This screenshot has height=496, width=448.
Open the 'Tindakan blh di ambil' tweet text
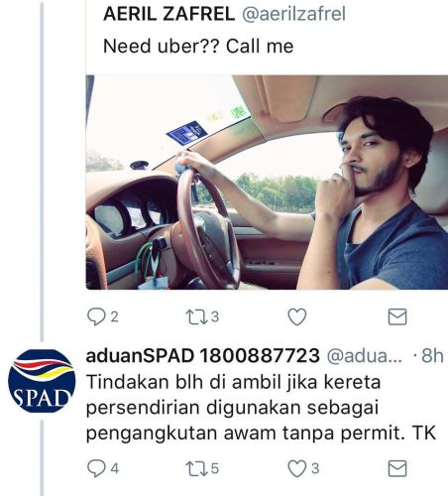point(261,408)
